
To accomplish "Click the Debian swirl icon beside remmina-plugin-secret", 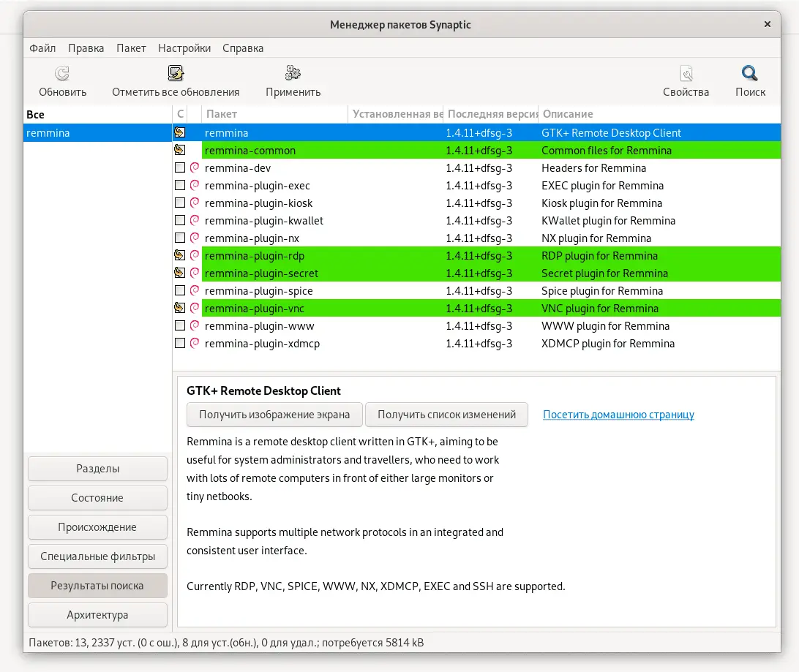I will click(195, 273).
